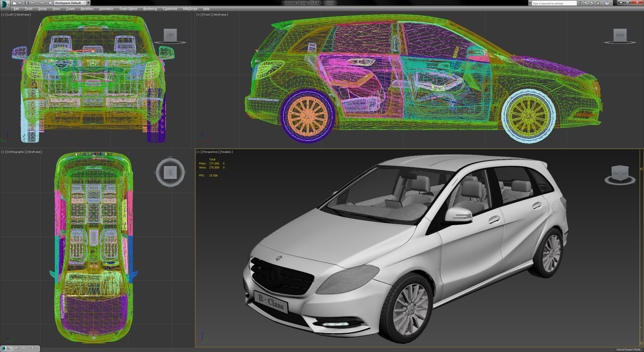Click the New Scene icon
Image resolution: width=644 pixels, height=352 pixels.
[x=15, y=3]
